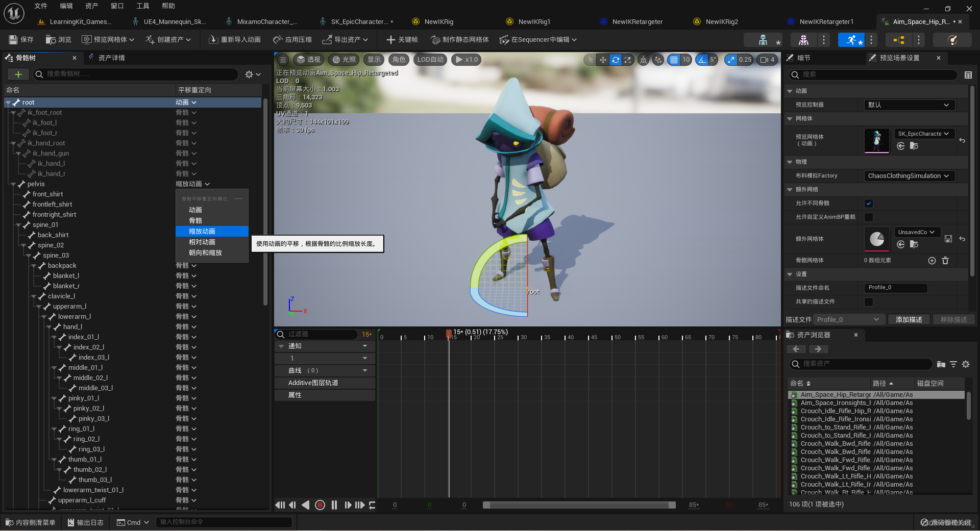Open the Skeletal Mesh editor mode icon
This screenshot has height=531, width=980.
pos(803,40)
